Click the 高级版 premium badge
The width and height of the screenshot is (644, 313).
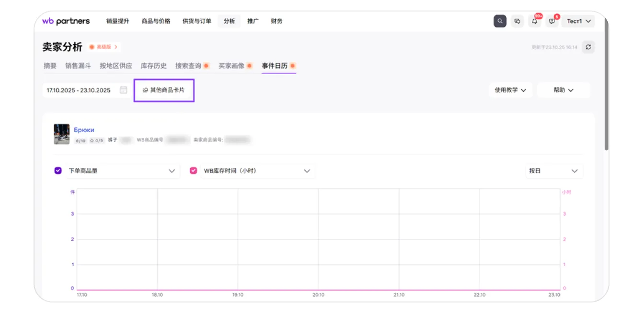click(x=103, y=47)
